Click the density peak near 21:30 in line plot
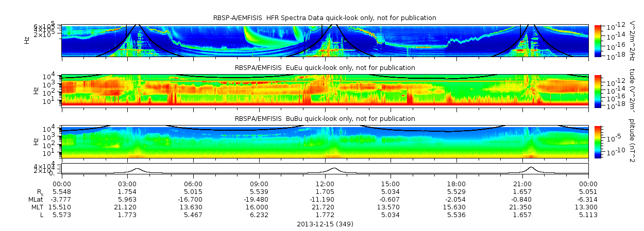 tap(532, 168)
